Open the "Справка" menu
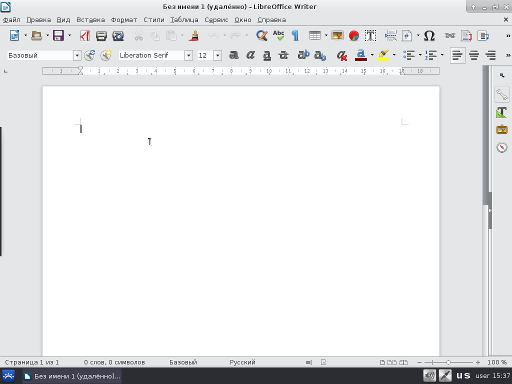 point(272,20)
